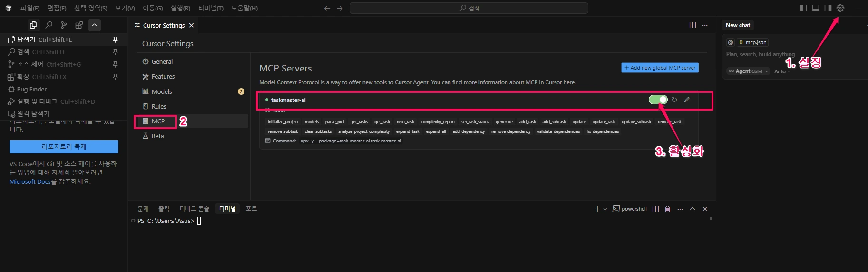Open the Explorer activity bar icon
Viewport: 868px width, 272px height.
point(33,25)
